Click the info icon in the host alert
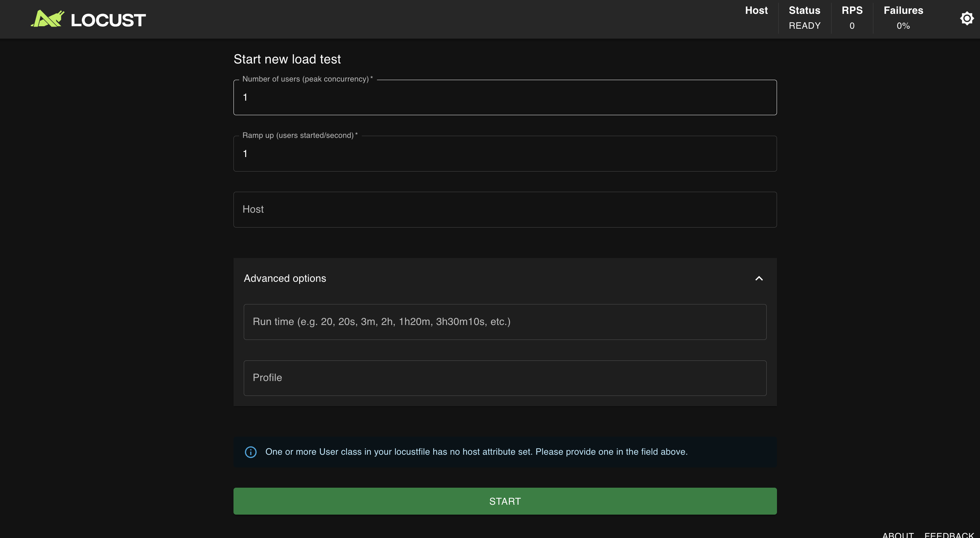Viewport: 980px width, 538px height. point(250,452)
